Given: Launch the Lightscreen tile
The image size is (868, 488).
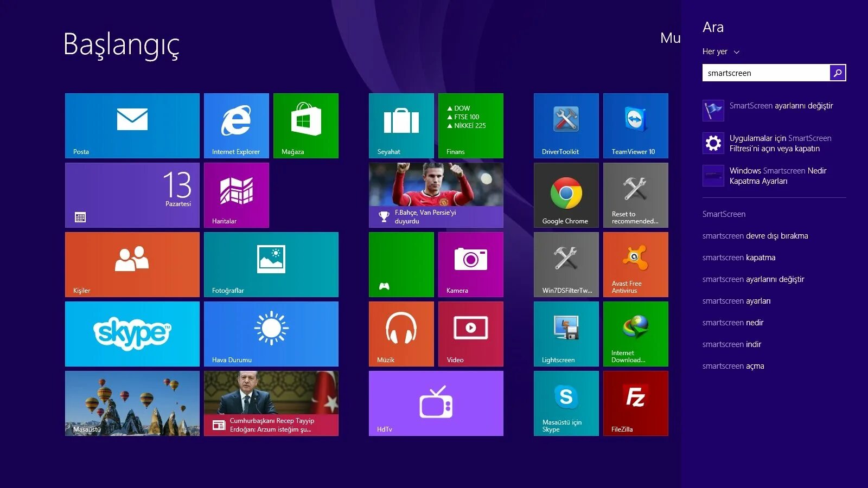Looking at the screenshot, I should (x=566, y=334).
